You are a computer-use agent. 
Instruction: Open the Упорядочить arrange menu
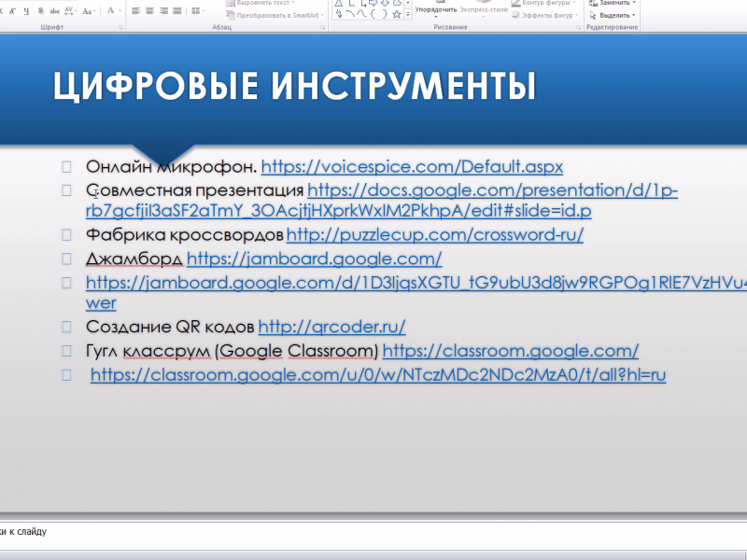click(435, 9)
